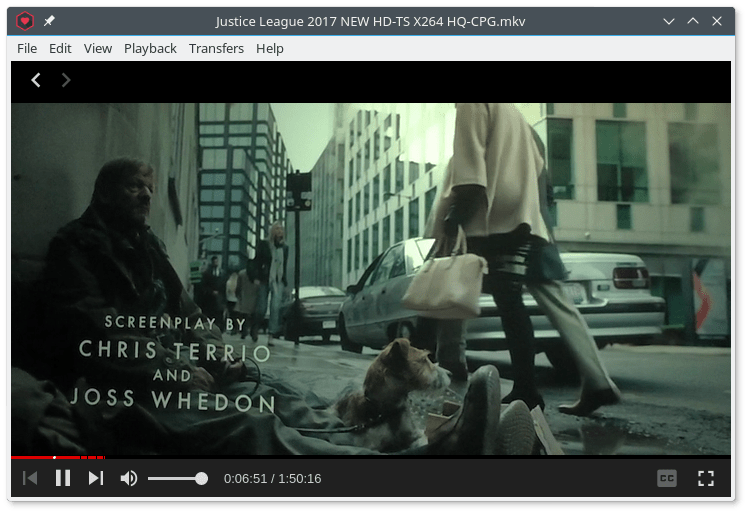
Task: Skip to the next track
Action: coord(96,478)
